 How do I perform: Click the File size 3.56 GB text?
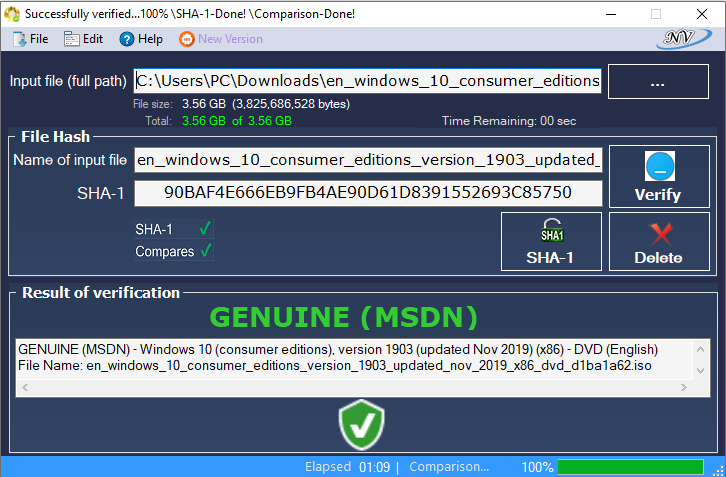click(x=241, y=104)
